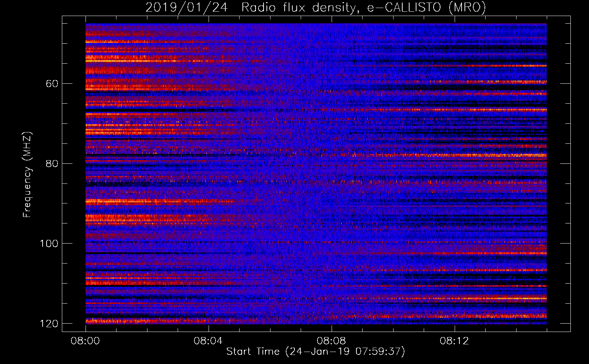This screenshot has width=589, height=364.
Task: Click the 100 frequency tick label
Action: coord(49,244)
